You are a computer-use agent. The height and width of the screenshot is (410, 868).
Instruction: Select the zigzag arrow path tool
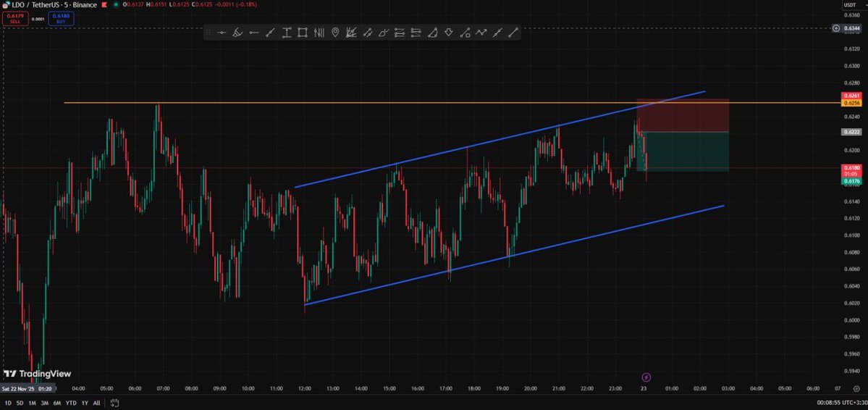tap(481, 33)
